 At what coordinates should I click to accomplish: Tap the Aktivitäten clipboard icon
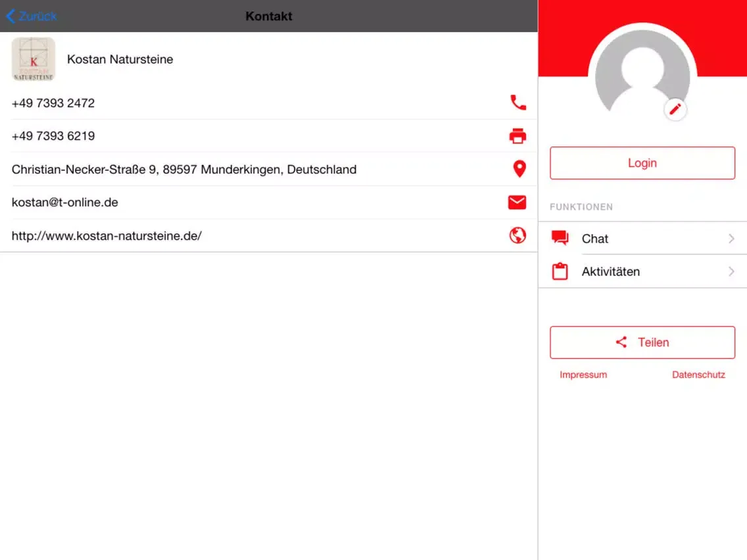(560, 271)
